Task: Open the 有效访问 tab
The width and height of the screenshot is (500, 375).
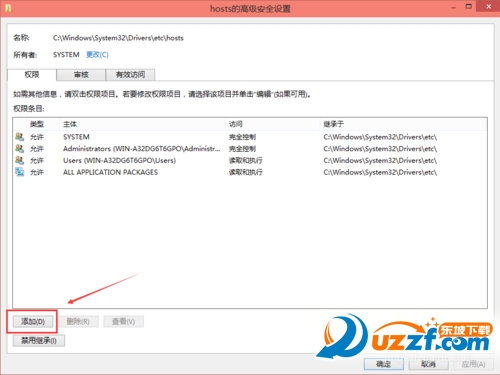Action: point(130,75)
